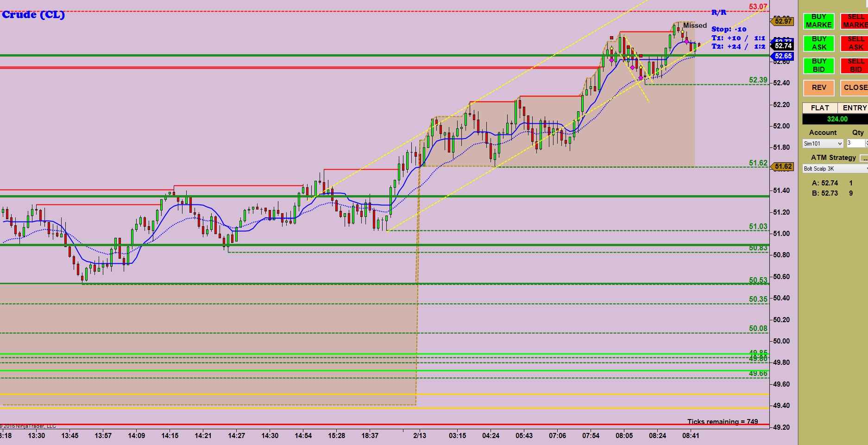Image resolution: width=868 pixels, height=445 pixels.
Task: Click the green 50.53 level label
Action: (x=758, y=280)
